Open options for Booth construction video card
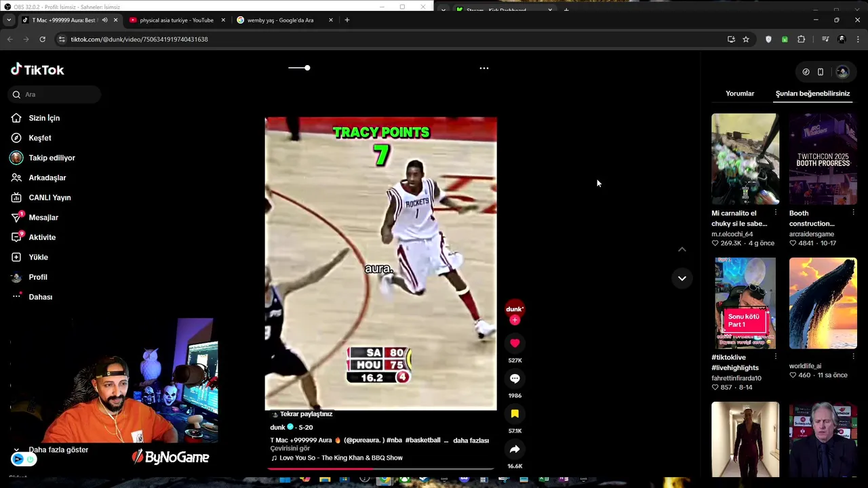This screenshot has width=868, height=488. 853,213
